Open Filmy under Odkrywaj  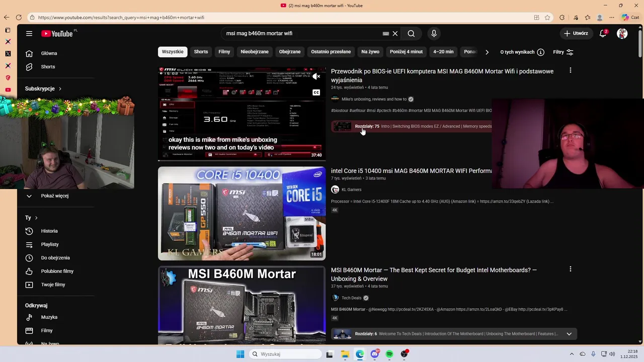pyautogui.click(x=47, y=331)
